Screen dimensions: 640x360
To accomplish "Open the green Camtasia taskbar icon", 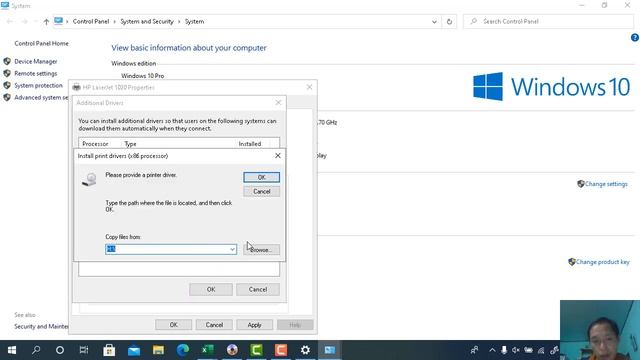I will coord(256,350).
